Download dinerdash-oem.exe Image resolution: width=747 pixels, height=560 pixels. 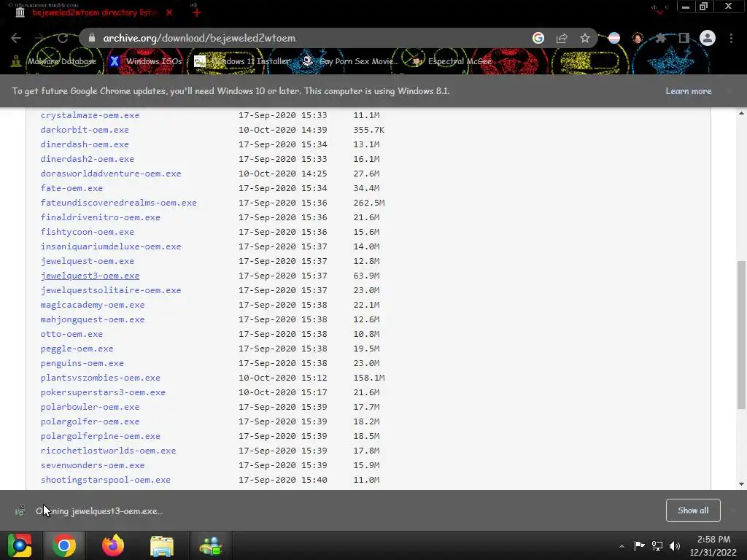[85, 144]
